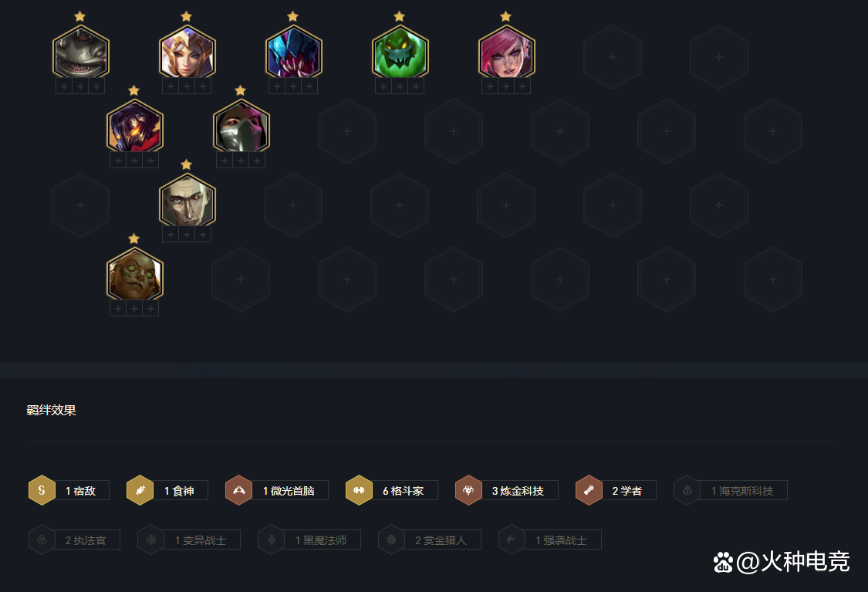Select the Tahm Kench champion portrait
Viewport: 868px width, 592px height.
[81, 52]
